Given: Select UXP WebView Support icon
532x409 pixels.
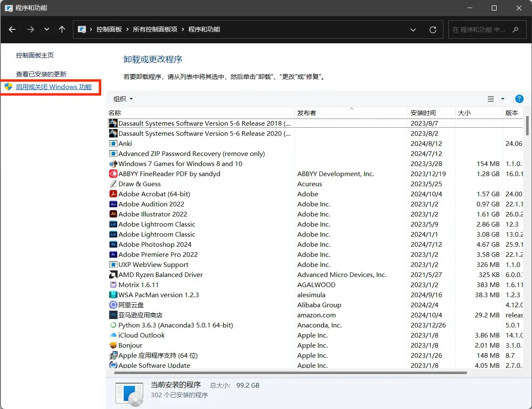Looking at the screenshot, I should [113, 264].
